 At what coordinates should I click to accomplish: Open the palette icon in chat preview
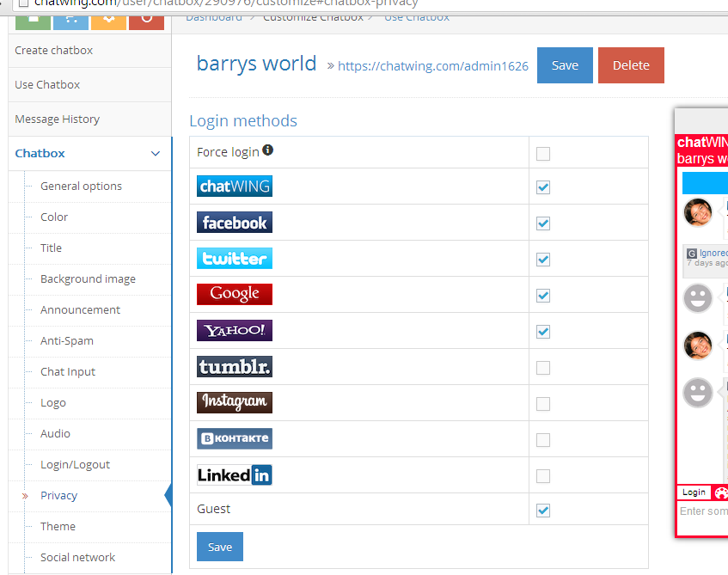point(721,493)
